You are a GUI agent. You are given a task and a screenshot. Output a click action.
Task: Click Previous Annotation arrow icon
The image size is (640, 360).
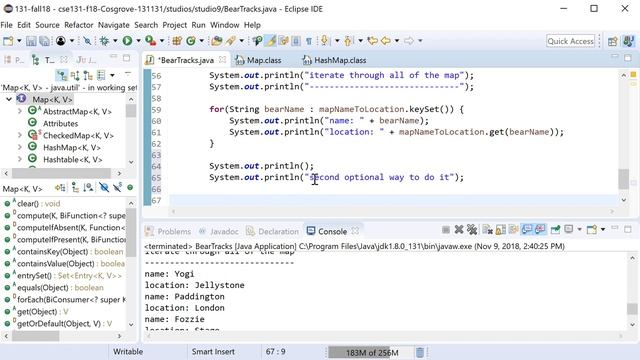click(348, 41)
